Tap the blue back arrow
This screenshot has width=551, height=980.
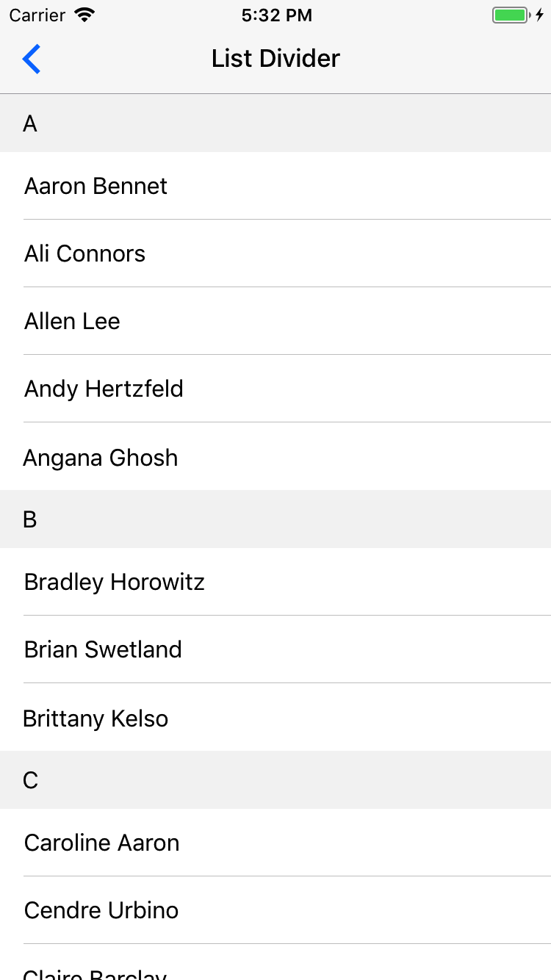(32, 59)
